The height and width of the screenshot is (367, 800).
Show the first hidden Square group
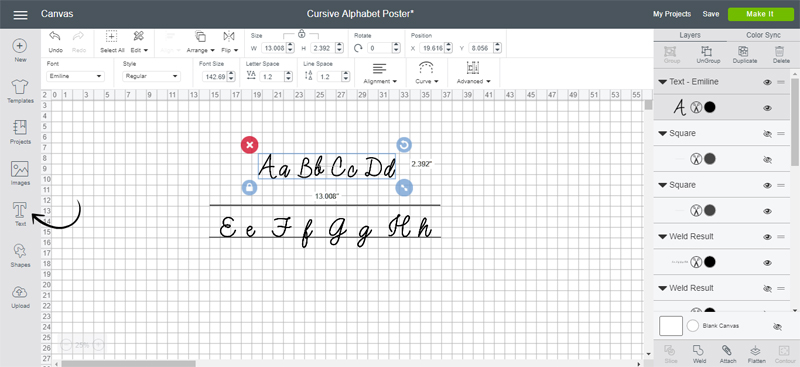767,134
